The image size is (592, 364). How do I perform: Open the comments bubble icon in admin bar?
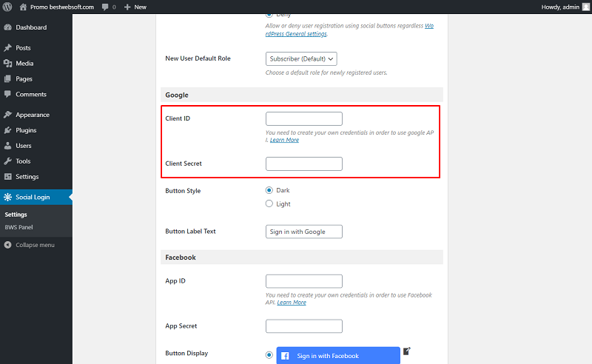point(105,7)
